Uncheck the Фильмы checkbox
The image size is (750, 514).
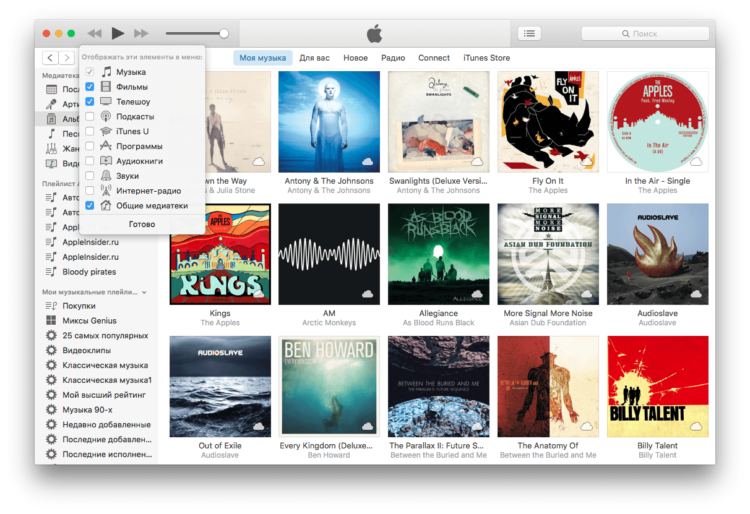(x=89, y=87)
